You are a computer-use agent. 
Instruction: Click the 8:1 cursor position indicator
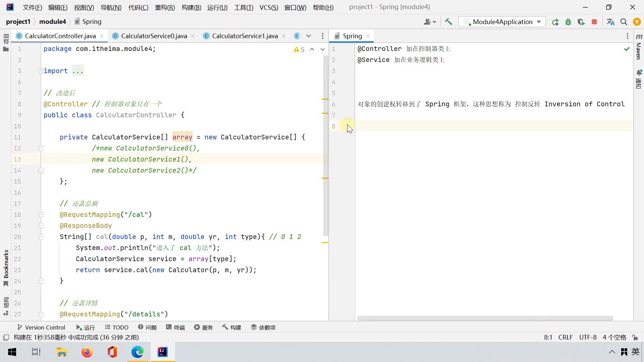click(548, 337)
